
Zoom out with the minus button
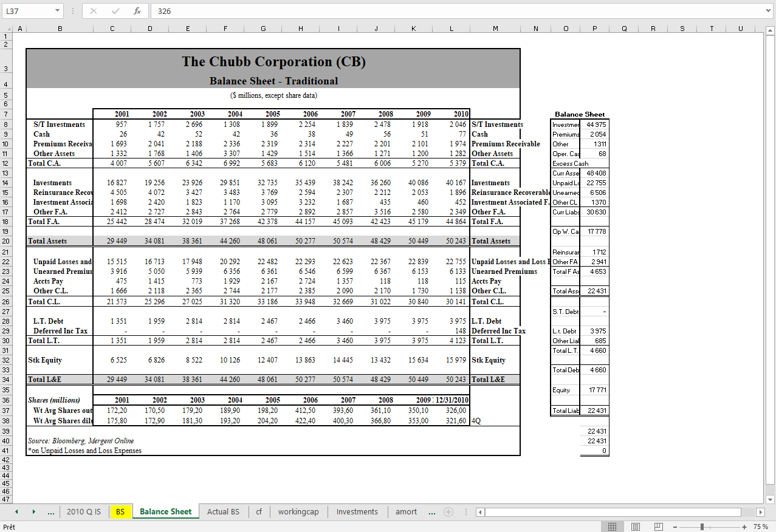coord(676,527)
